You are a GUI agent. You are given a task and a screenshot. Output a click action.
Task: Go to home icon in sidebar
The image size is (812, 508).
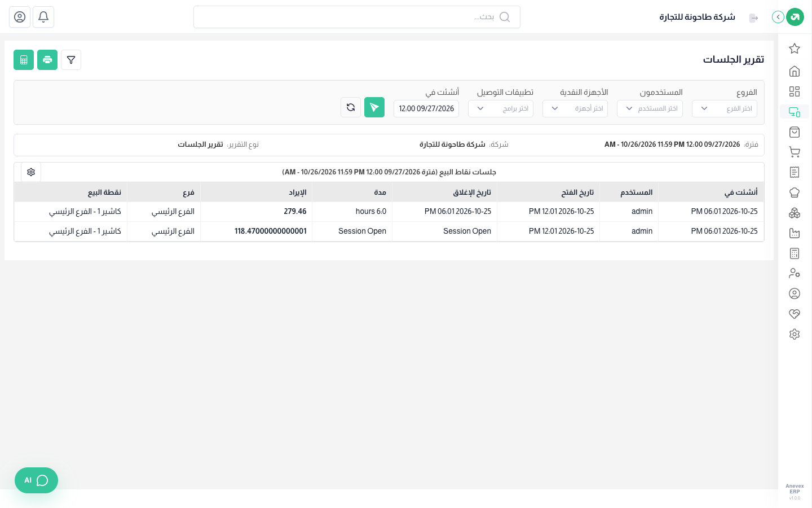coord(795,71)
